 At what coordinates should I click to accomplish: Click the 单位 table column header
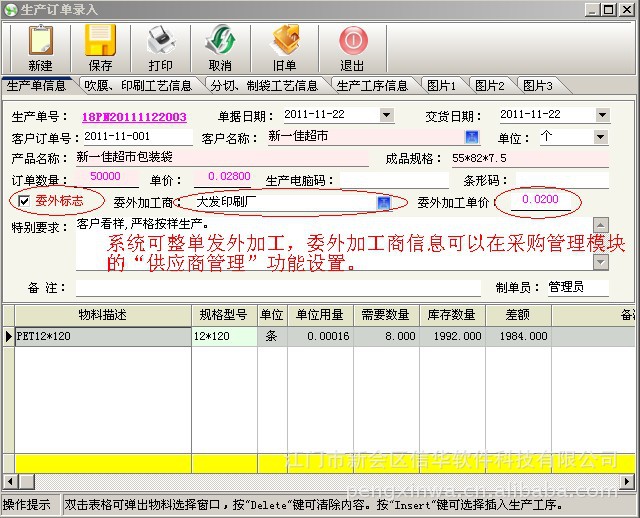point(272,315)
